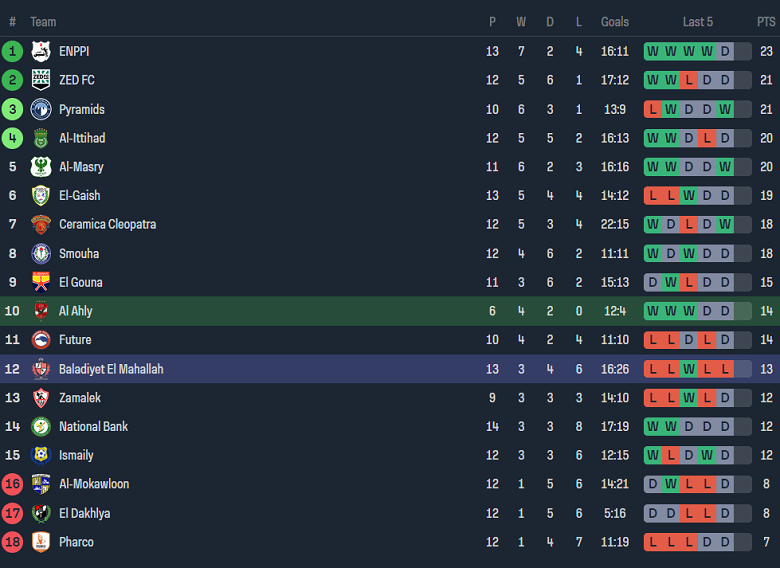
Task: Click the Pharco team logo
Action: click(x=41, y=542)
